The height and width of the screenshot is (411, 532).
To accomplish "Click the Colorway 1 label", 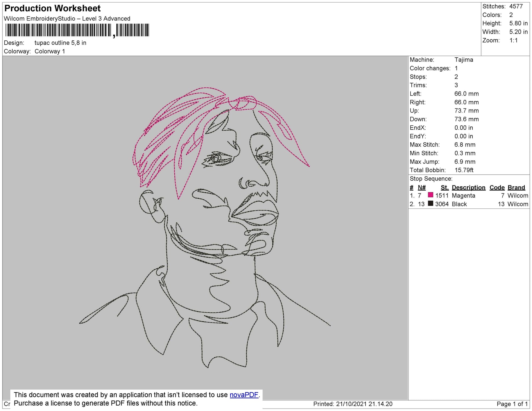I will (x=50, y=51).
